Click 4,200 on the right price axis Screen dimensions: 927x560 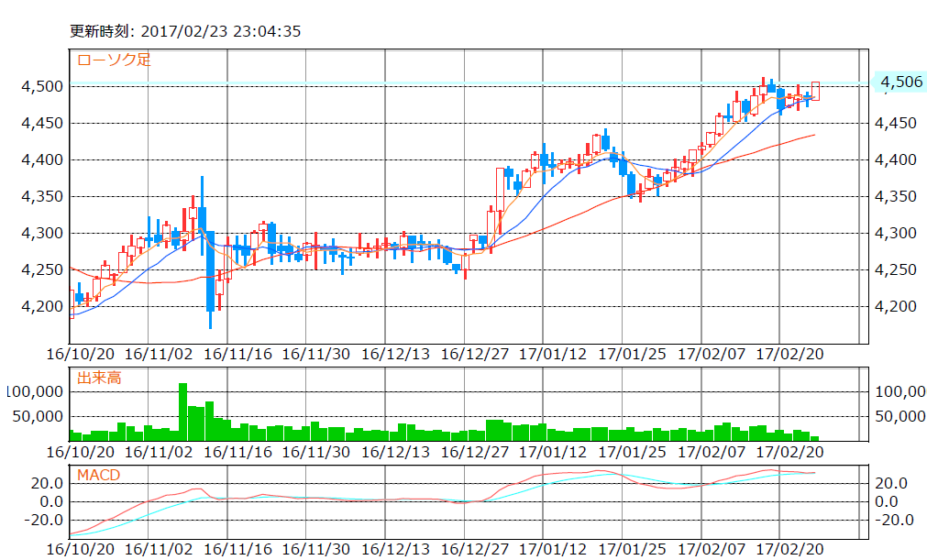click(895, 307)
